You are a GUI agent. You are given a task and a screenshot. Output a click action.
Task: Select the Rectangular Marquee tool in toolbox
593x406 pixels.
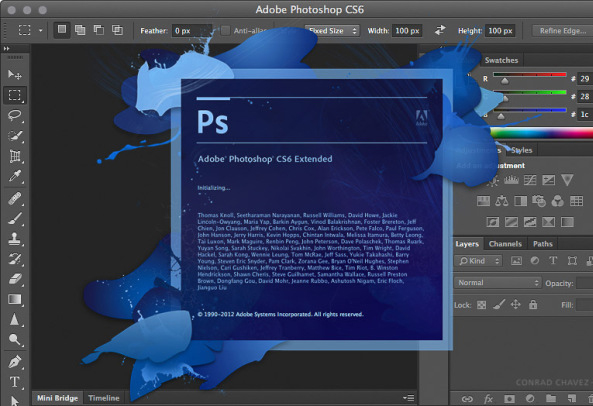15,95
